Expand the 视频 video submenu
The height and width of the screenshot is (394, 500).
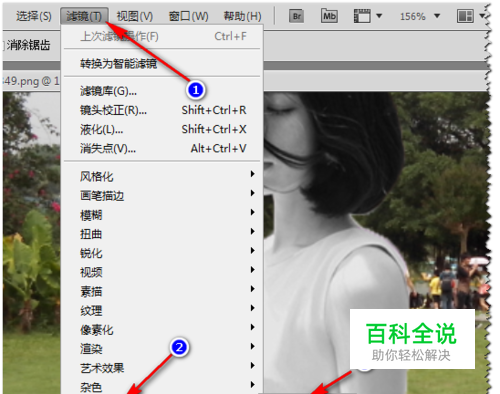162,272
